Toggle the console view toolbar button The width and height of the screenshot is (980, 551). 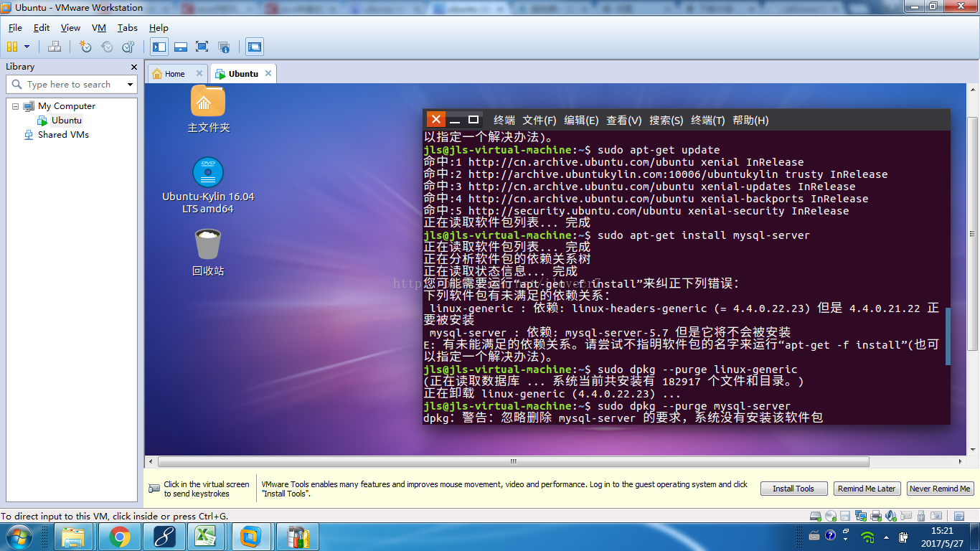[x=255, y=47]
